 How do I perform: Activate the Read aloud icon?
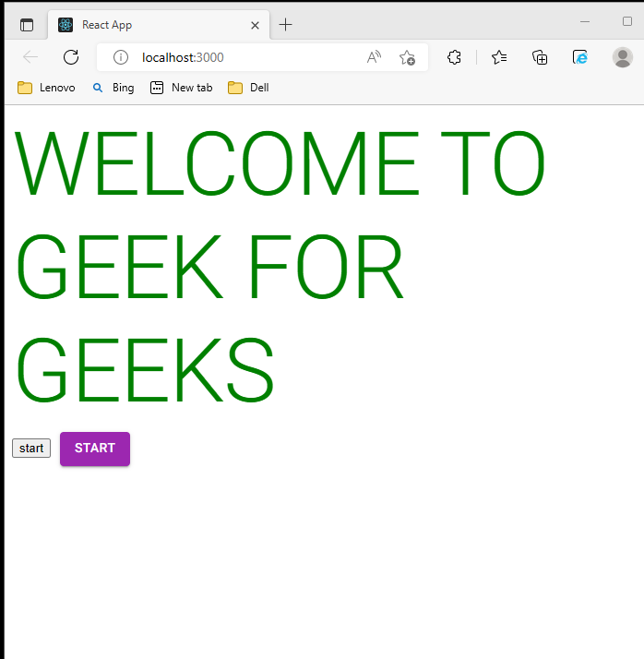coord(374,57)
